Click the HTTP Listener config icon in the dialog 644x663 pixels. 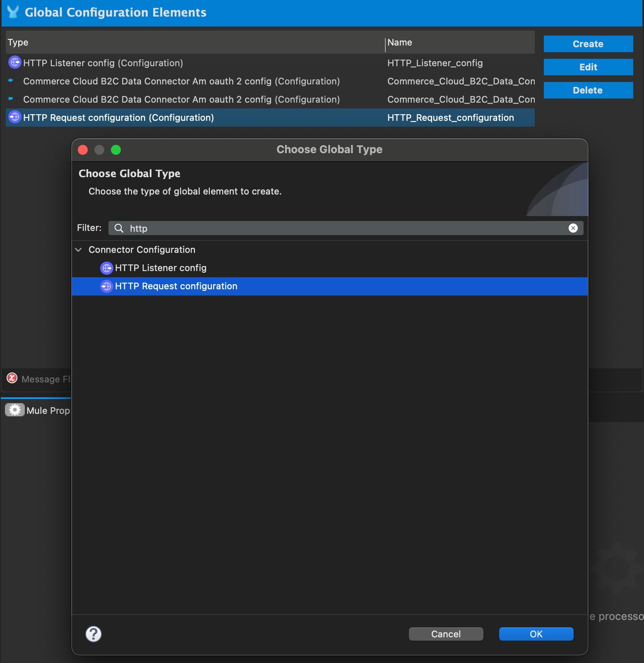pos(107,268)
